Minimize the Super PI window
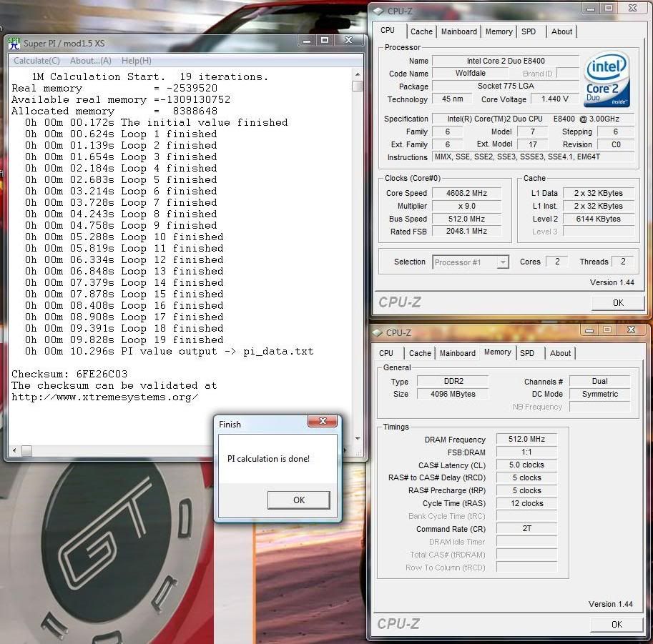This screenshot has height=644, width=653. pos(307,40)
